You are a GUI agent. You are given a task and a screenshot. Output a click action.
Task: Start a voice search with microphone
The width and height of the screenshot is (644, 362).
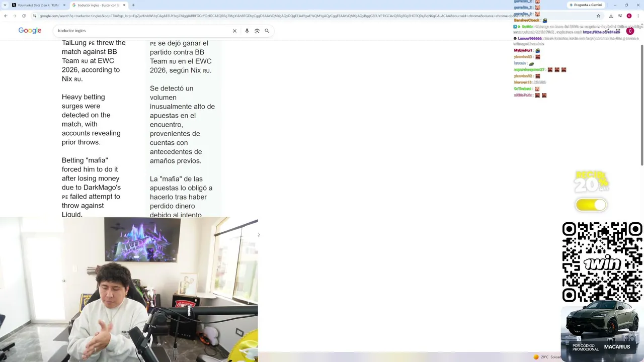point(247,31)
